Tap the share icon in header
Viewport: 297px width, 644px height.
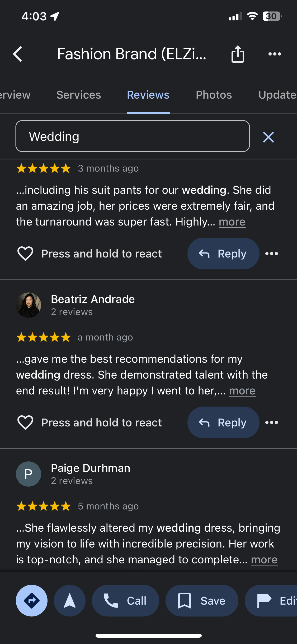(238, 54)
